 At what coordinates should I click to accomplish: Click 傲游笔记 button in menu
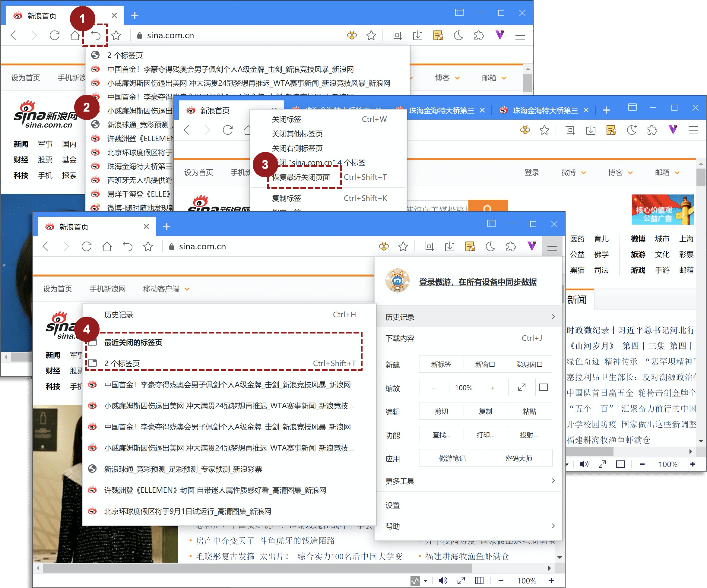coord(452,458)
